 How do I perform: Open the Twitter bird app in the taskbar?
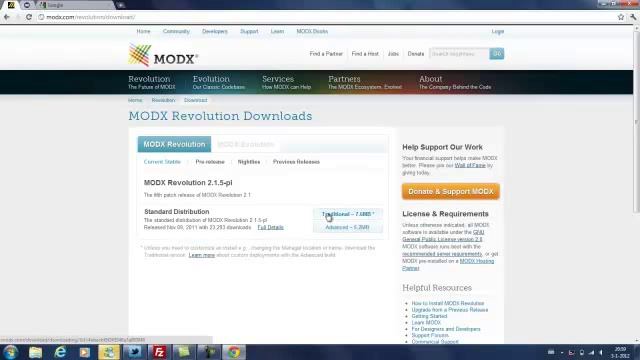(x=135, y=352)
